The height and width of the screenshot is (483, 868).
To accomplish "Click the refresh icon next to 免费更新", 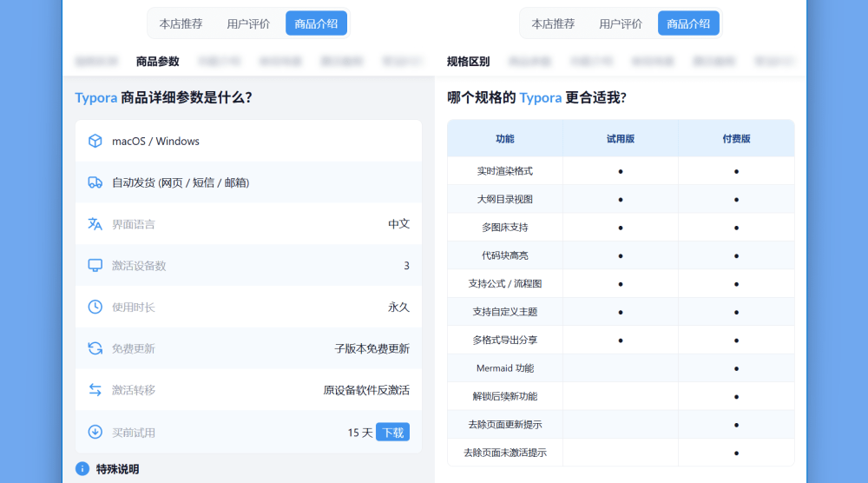I will pyautogui.click(x=95, y=348).
